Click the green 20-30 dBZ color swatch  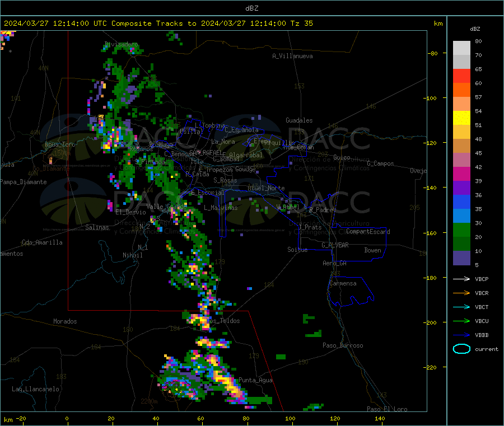(461, 230)
